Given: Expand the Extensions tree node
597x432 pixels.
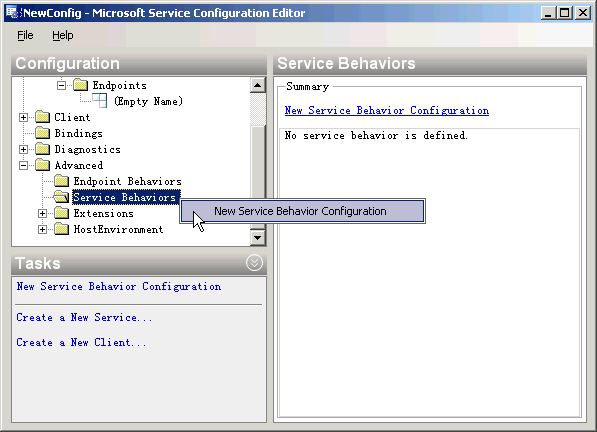Looking at the screenshot, I should point(42,213).
